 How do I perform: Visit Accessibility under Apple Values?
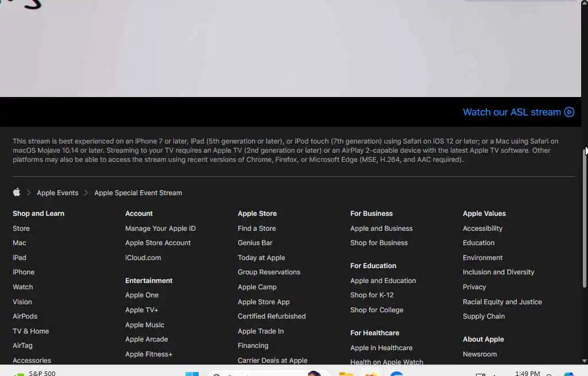[x=482, y=228]
